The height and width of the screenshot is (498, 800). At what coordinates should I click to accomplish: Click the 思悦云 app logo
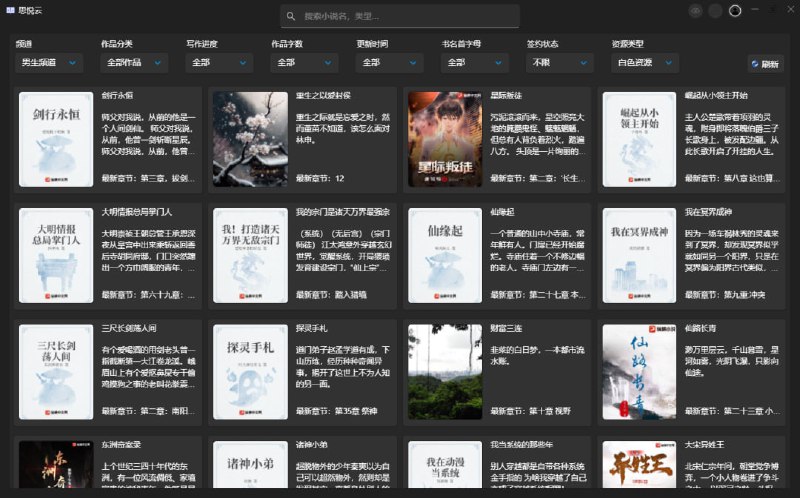(10, 10)
